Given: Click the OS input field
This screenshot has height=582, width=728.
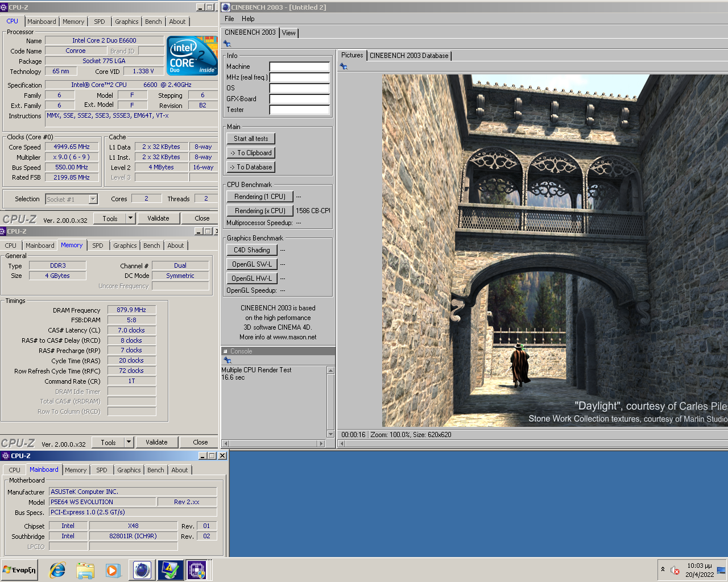Looking at the screenshot, I should pos(300,88).
